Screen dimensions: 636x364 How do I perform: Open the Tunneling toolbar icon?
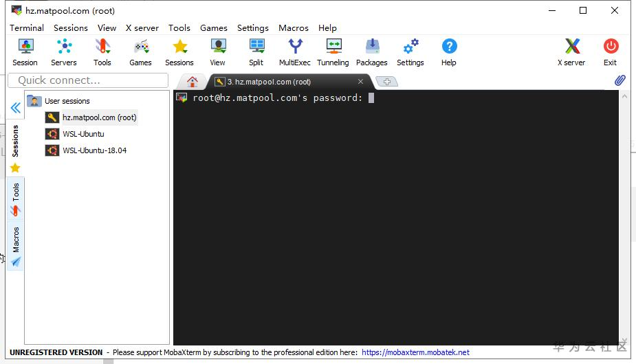(x=333, y=53)
